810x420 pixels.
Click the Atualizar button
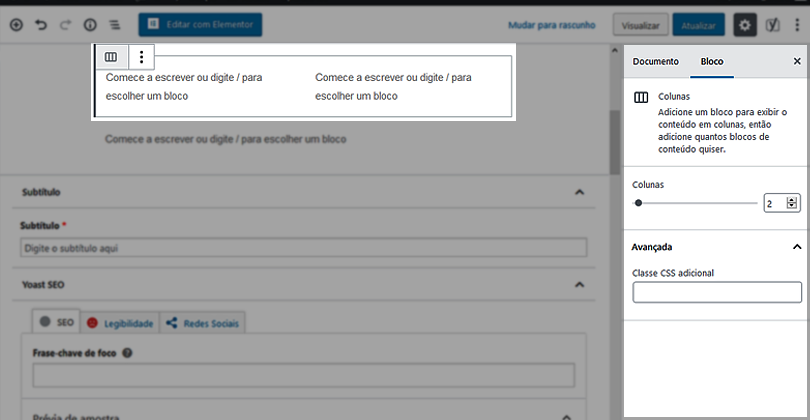(698, 25)
